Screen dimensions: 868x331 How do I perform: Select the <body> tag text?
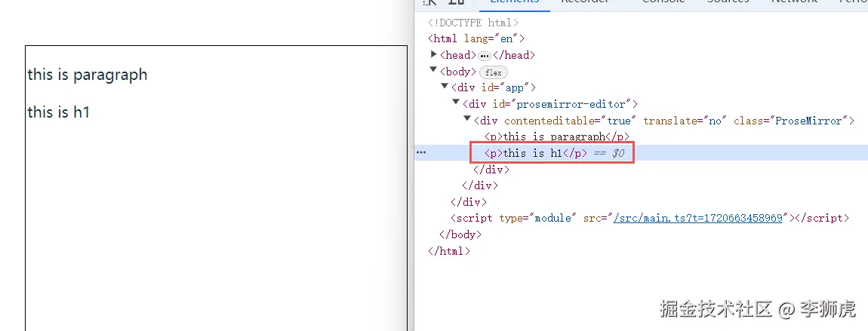(458, 72)
